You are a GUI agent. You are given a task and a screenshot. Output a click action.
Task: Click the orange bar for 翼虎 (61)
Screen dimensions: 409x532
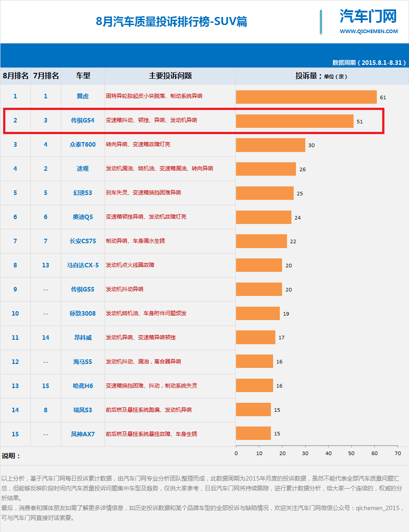pyautogui.click(x=306, y=97)
